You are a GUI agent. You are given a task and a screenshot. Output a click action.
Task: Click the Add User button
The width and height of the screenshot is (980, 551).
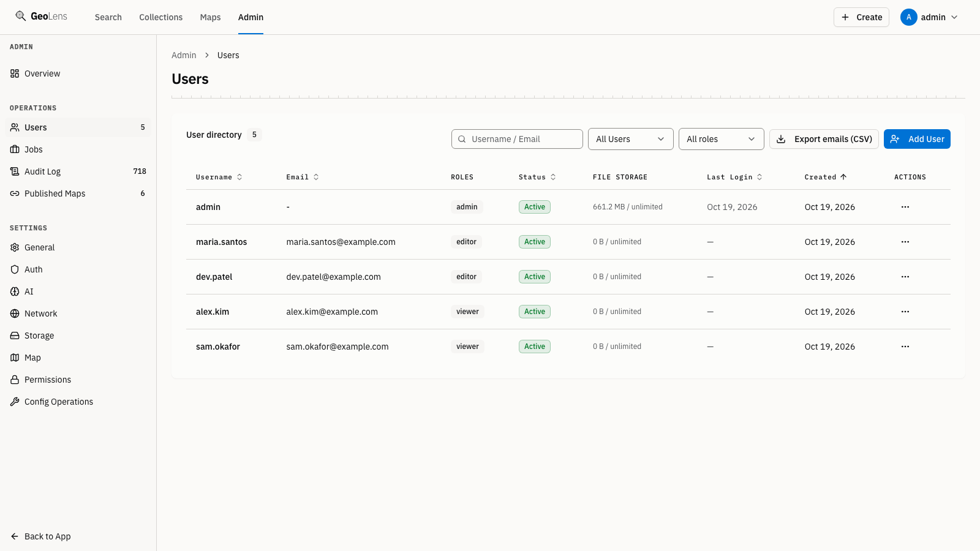click(917, 139)
